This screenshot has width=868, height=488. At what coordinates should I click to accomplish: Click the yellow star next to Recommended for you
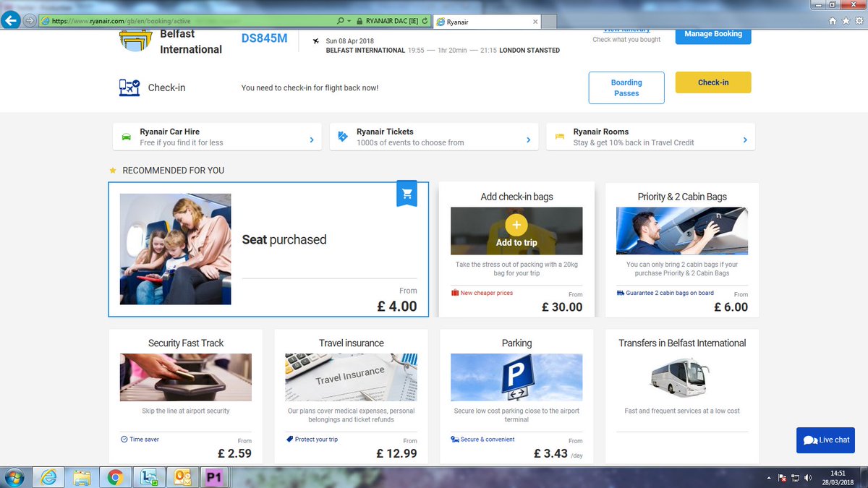112,171
